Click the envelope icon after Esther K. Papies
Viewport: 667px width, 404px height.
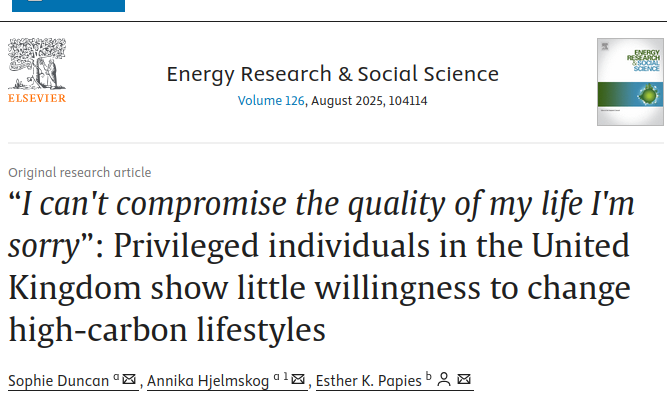coord(464,378)
